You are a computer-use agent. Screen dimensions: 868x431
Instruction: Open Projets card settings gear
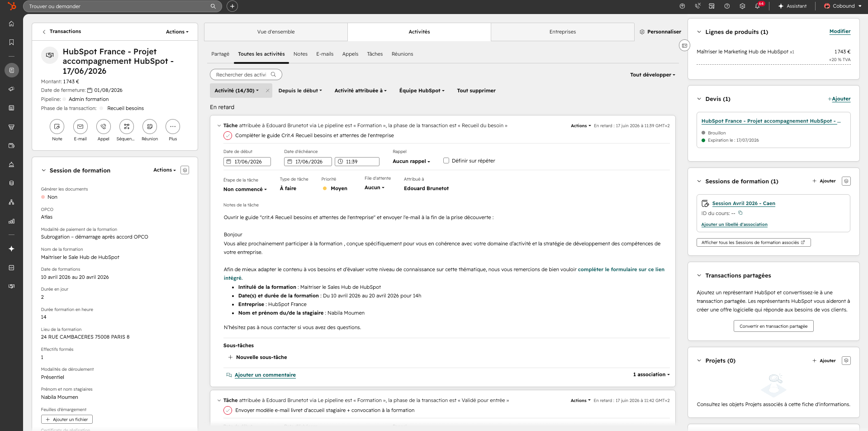(x=846, y=360)
